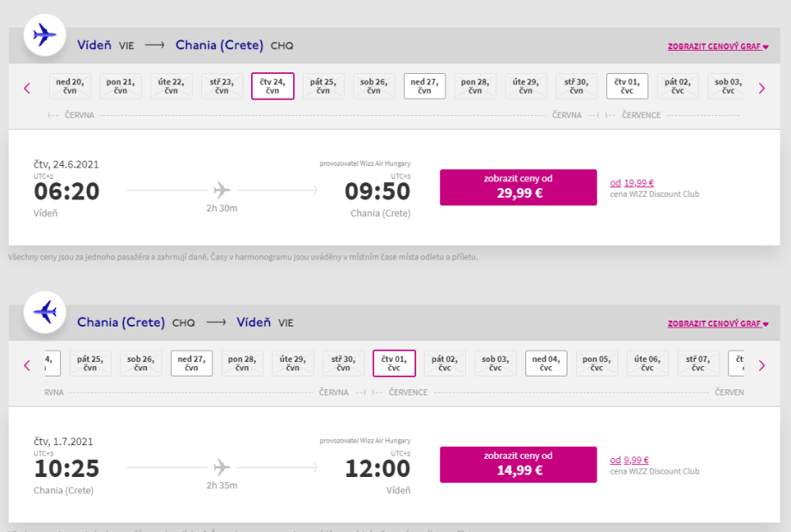The width and height of the screenshot is (791, 532).
Task: Click plane icon on 10:25 flight
Action: (x=222, y=467)
